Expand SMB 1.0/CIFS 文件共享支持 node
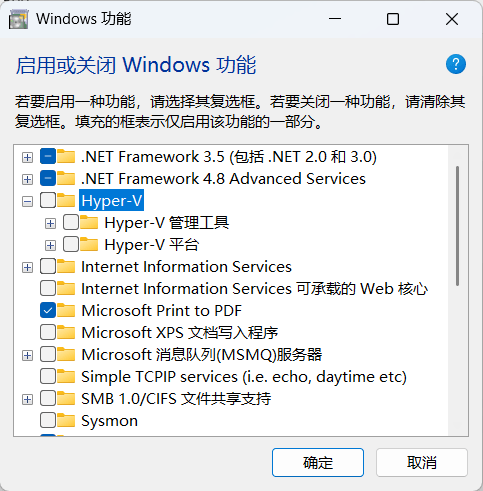 27,399
